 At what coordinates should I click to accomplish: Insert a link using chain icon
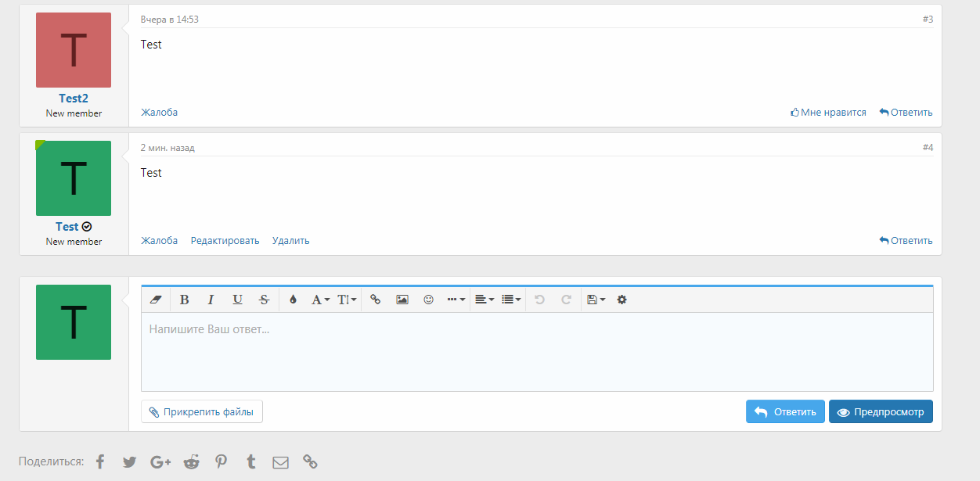[375, 300]
